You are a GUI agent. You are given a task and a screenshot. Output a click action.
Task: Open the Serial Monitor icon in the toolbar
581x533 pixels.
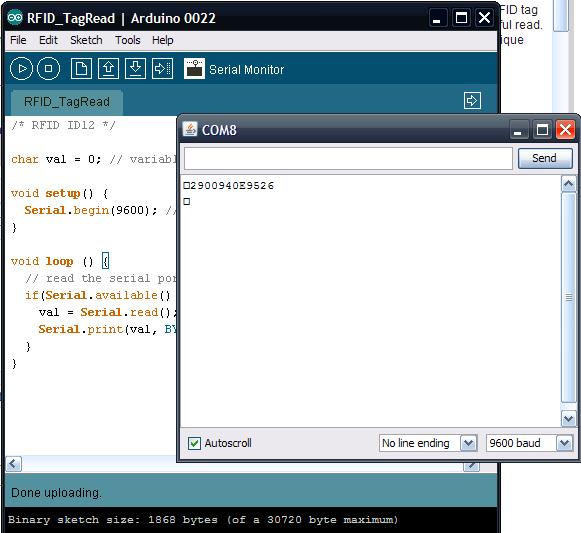(x=194, y=69)
